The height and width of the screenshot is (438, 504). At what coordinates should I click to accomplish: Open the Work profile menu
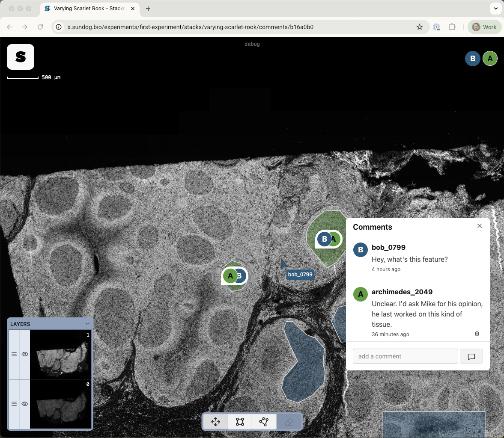tap(484, 27)
